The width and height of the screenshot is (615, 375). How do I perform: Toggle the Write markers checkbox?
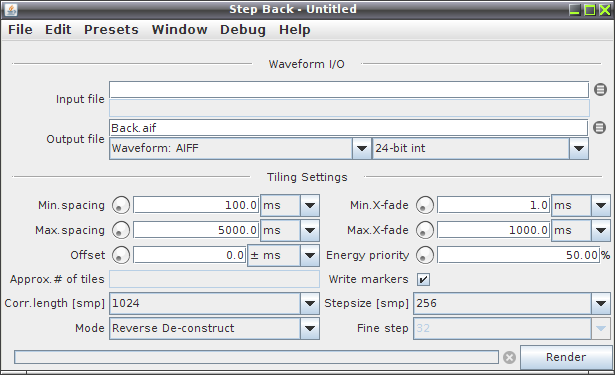click(x=423, y=279)
